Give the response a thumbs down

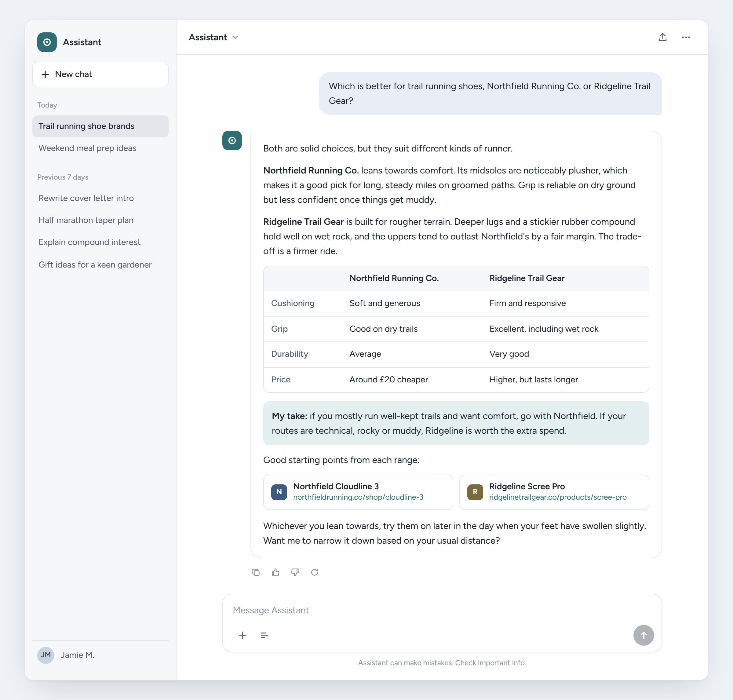tap(295, 572)
